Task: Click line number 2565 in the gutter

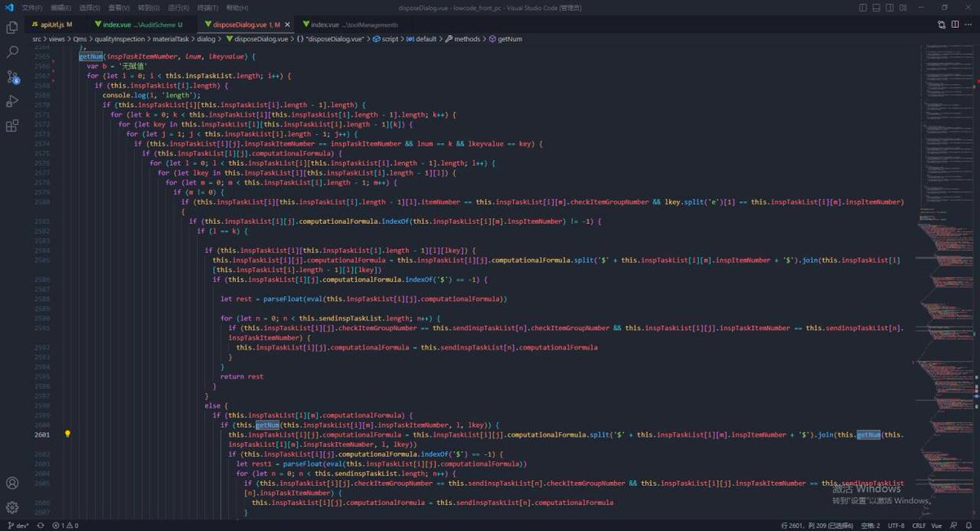Action: click(x=42, y=56)
